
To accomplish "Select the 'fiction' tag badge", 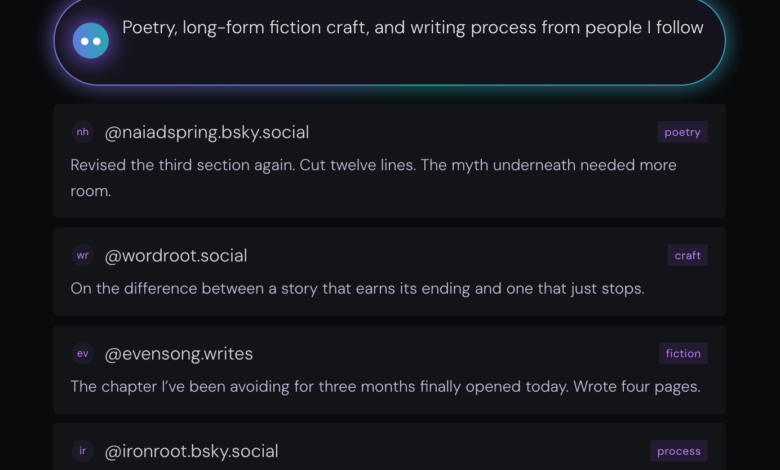I will click(x=683, y=353).
